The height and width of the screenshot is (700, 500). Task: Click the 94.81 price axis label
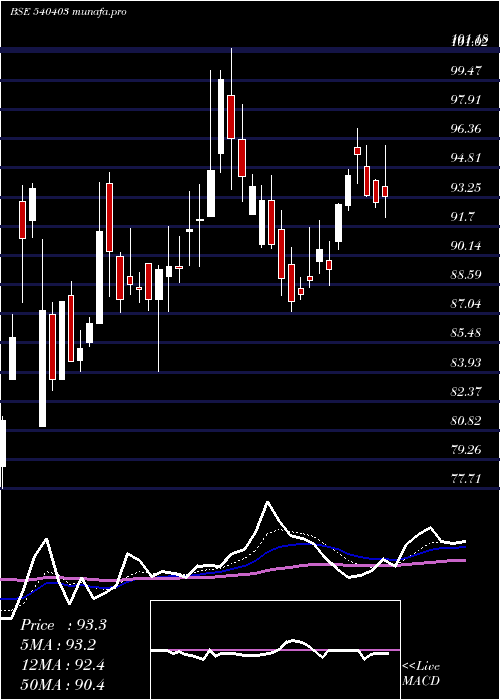[x=466, y=158]
